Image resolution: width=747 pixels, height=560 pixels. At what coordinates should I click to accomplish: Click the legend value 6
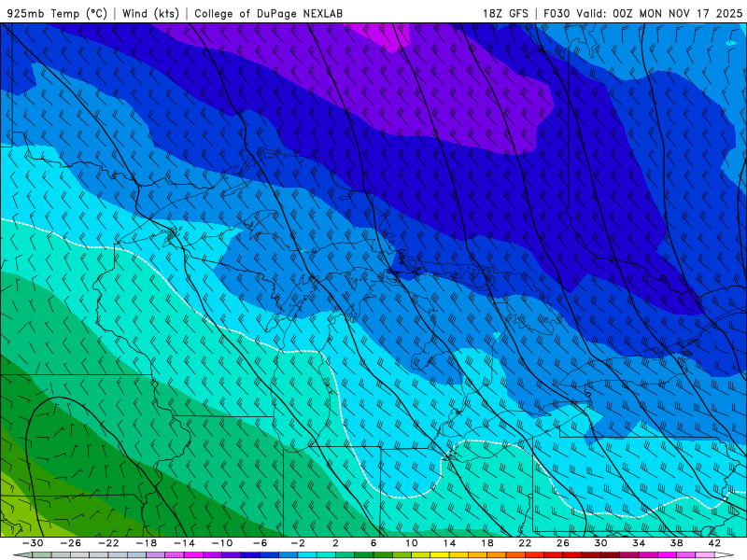coord(373,543)
